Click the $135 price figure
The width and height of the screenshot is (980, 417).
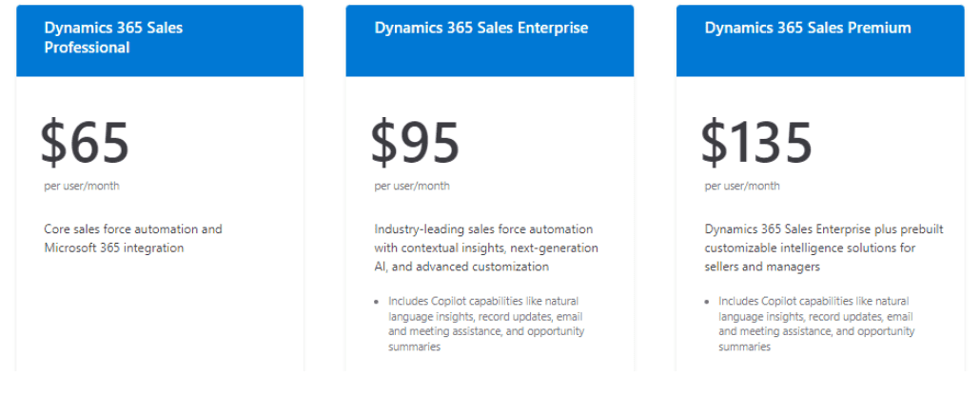(x=756, y=143)
